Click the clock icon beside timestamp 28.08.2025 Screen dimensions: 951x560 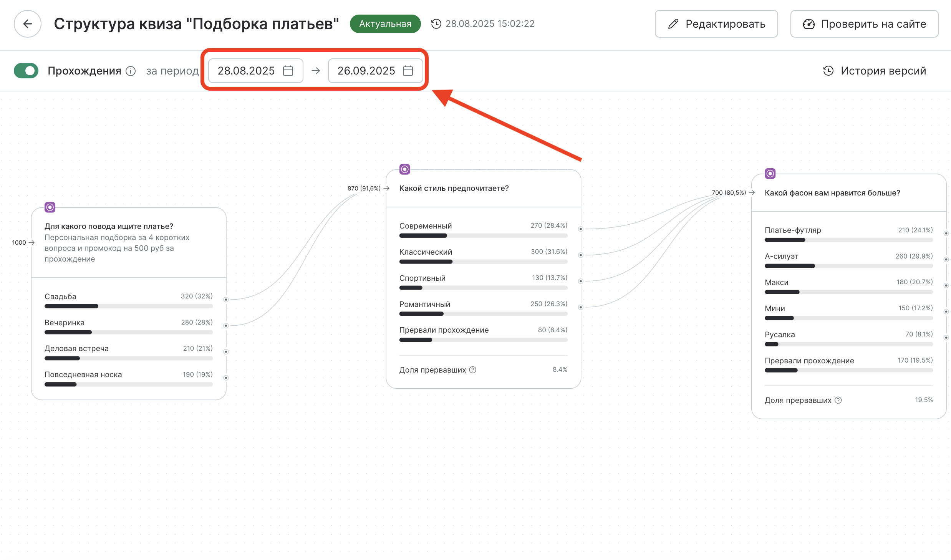tap(436, 24)
